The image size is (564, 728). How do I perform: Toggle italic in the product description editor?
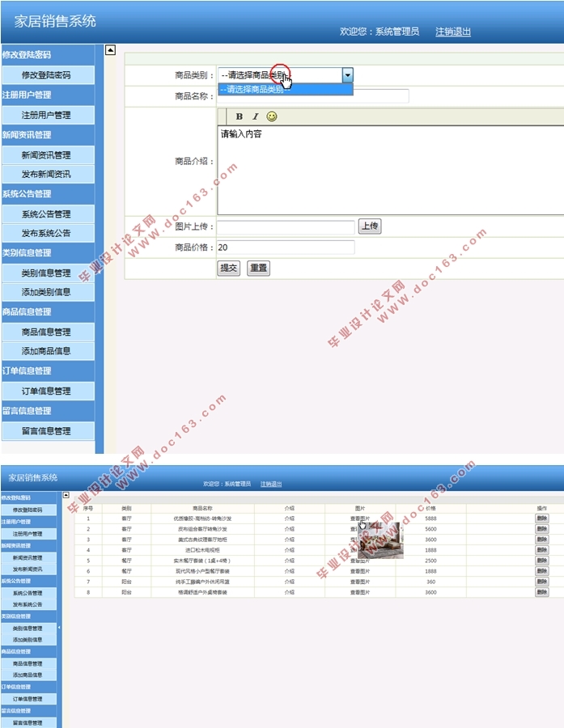(x=255, y=116)
